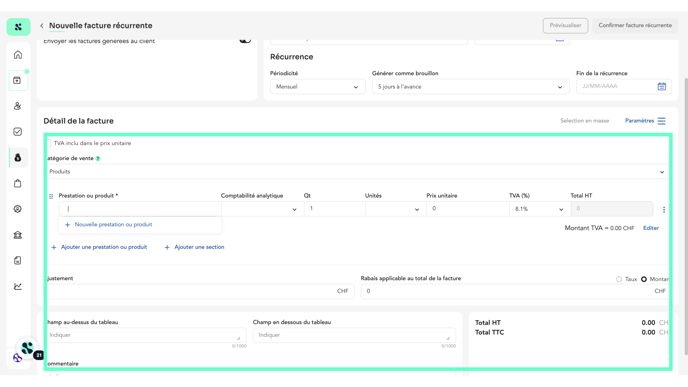Image resolution: width=688 pixels, height=387 pixels.
Task: Toggle TVA inclu dans le prix unitaire
Action: coord(49,143)
